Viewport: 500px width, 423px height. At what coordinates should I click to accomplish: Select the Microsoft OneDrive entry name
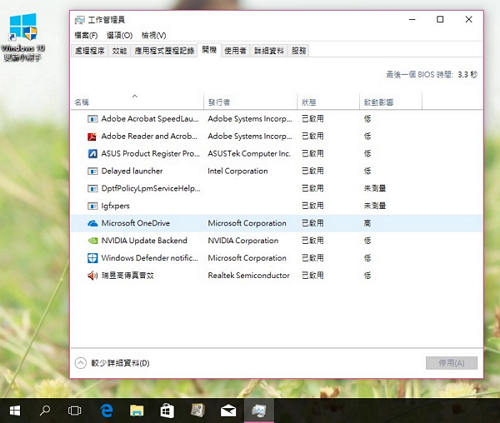(136, 223)
